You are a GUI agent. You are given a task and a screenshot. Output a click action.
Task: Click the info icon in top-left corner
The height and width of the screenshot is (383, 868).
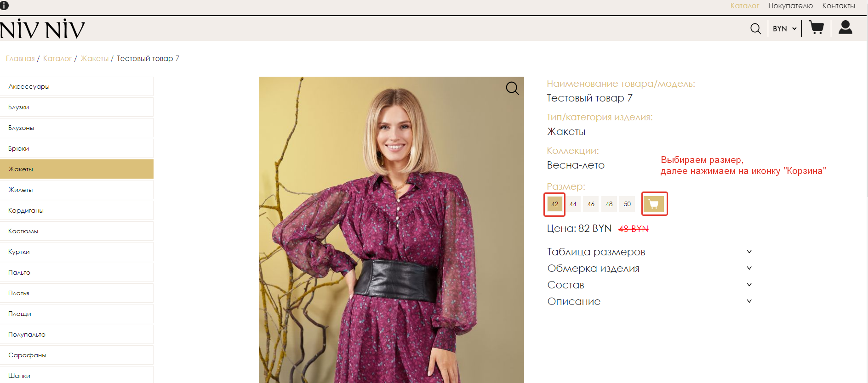pos(5,6)
